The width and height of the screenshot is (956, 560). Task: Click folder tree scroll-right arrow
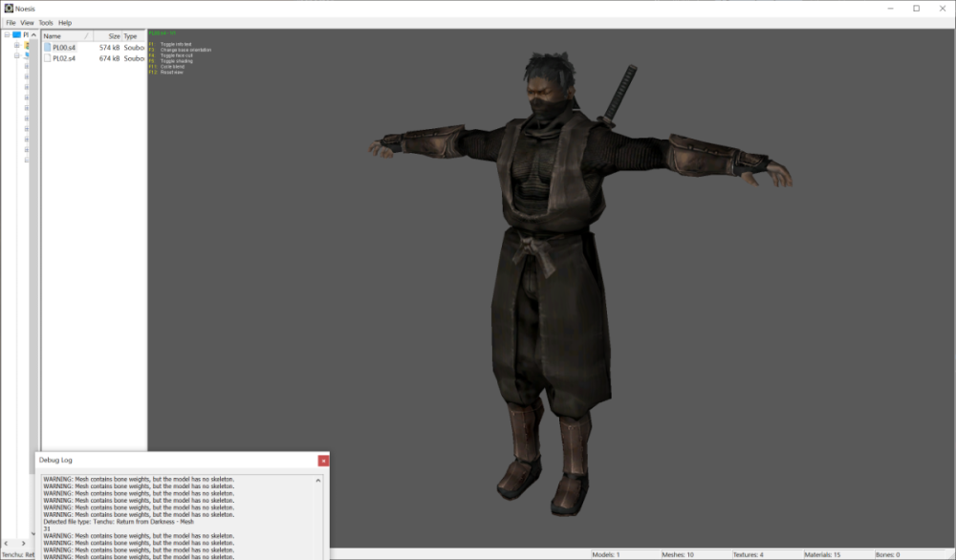click(x=23, y=544)
